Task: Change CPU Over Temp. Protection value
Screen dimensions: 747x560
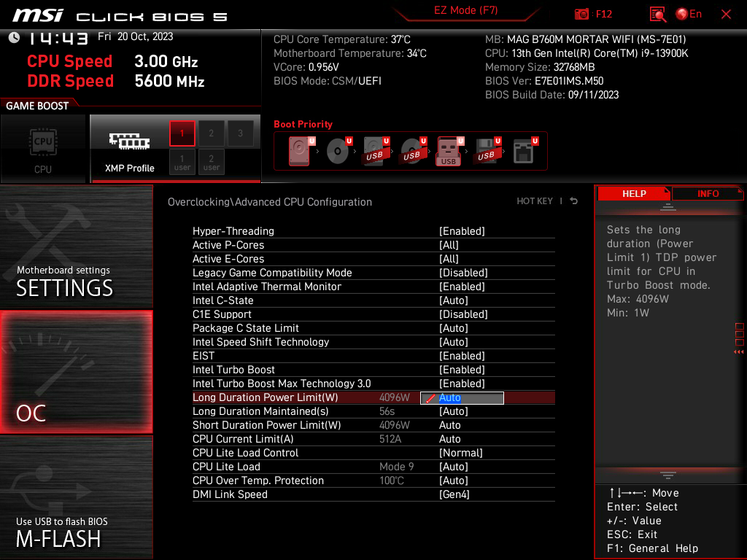Action: (x=454, y=480)
